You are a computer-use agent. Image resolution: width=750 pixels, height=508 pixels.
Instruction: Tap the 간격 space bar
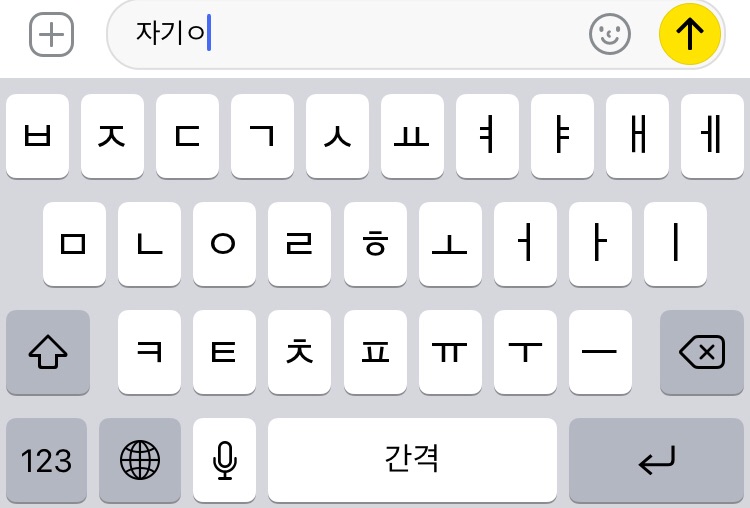pyautogui.click(x=412, y=460)
